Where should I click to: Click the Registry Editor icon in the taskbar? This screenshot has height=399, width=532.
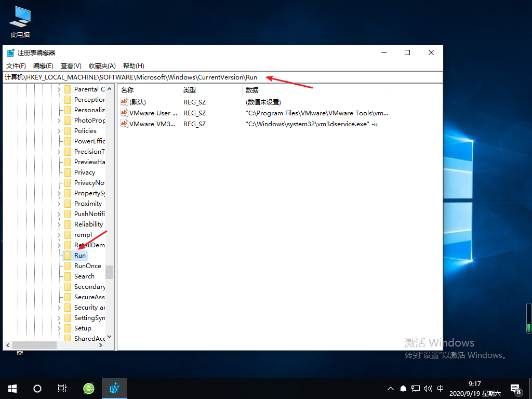pos(114,388)
